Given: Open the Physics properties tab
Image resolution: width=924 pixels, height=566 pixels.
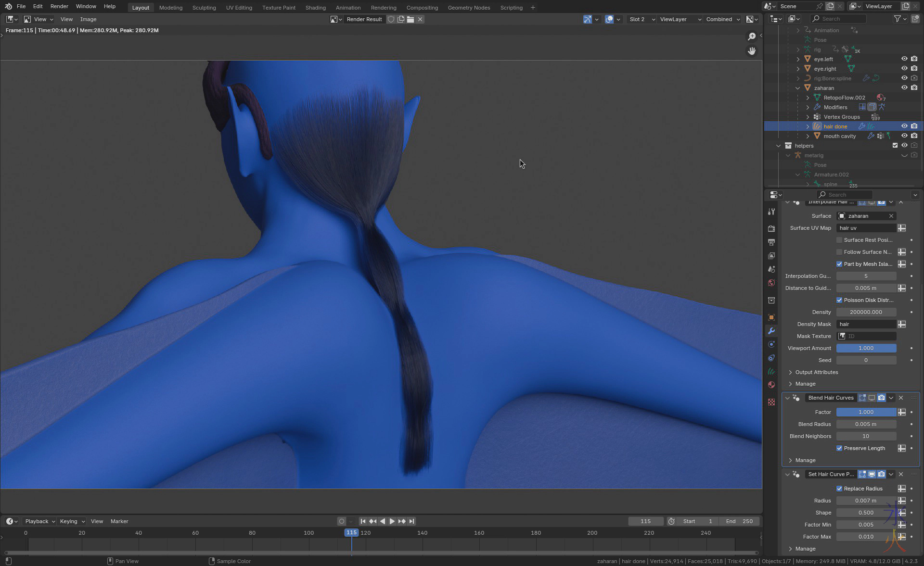Looking at the screenshot, I should tap(771, 344).
